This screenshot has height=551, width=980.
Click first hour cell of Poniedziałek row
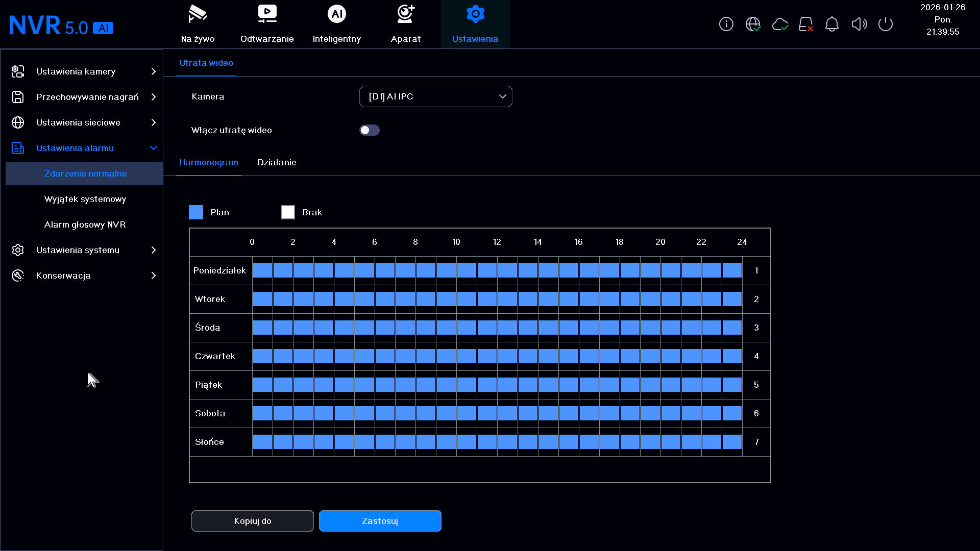(262, 270)
